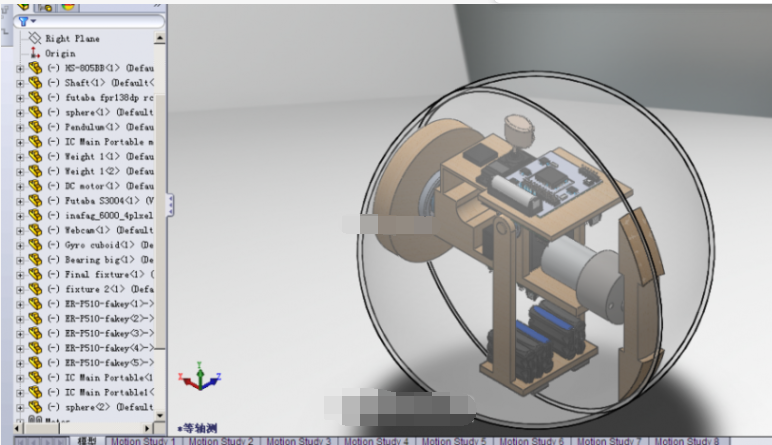Click the XYZ orientation triad
The height and width of the screenshot is (445, 772).
[200, 377]
